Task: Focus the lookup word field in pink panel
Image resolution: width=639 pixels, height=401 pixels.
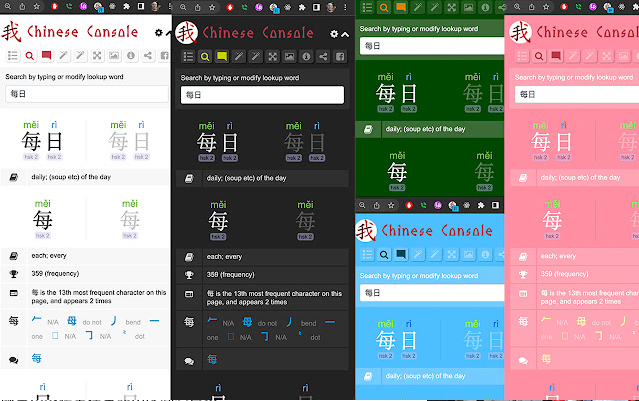Action: coord(577,95)
